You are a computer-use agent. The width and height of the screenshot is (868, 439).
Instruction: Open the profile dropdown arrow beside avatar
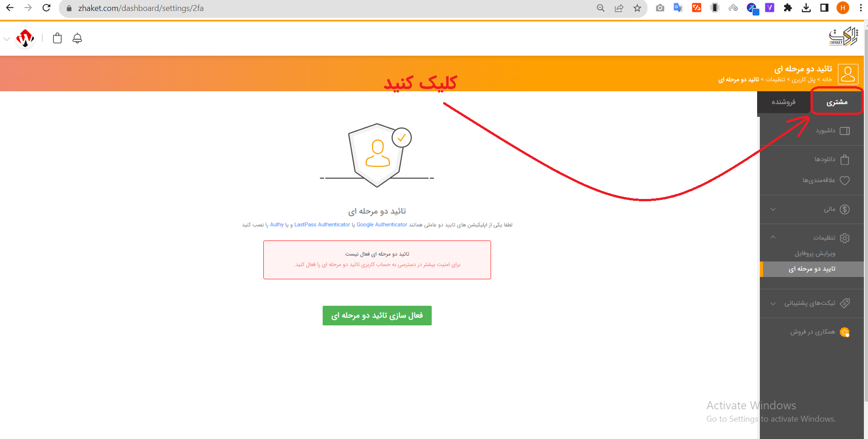[6, 39]
